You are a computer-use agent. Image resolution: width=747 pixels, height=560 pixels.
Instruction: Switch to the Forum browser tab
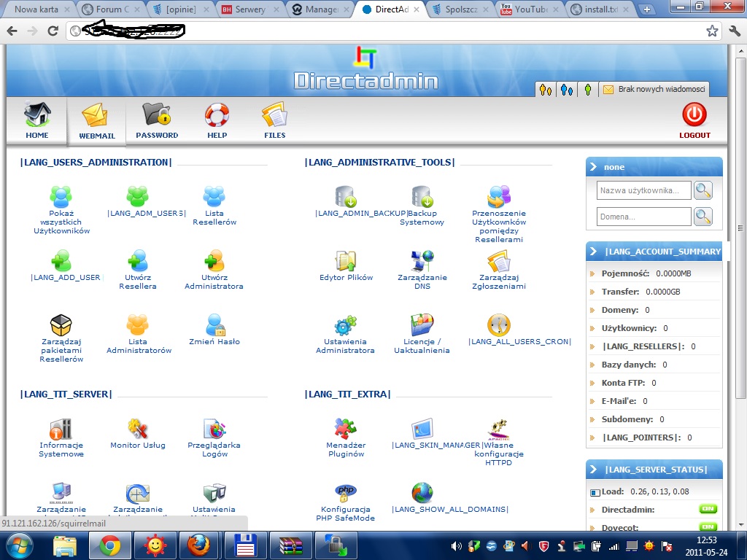coord(112,9)
